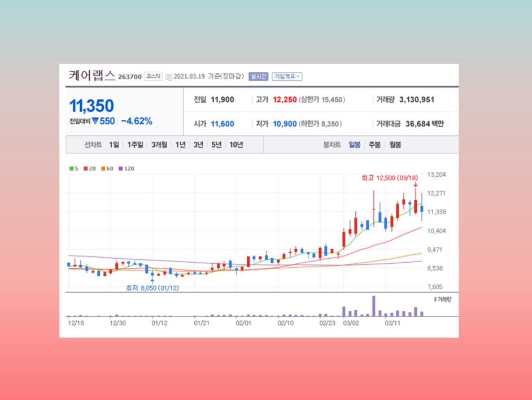Click the current price 11,350
This screenshot has height=400, width=532.
point(91,106)
